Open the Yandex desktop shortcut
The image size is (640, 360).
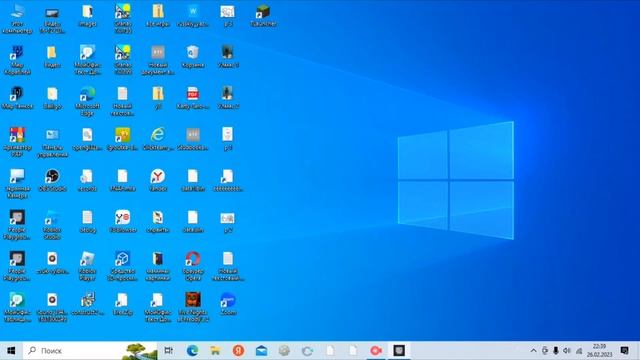pyautogui.click(x=158, y=180)
